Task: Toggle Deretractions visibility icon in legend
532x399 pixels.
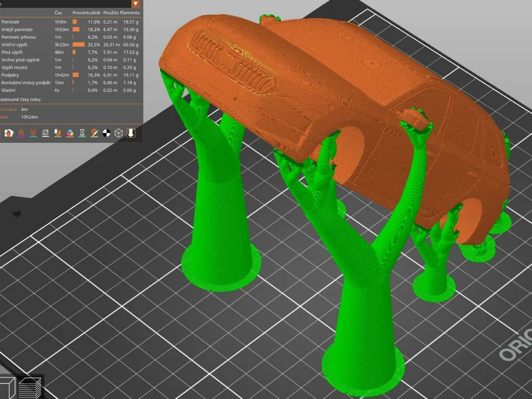Action: coord(33,133)
